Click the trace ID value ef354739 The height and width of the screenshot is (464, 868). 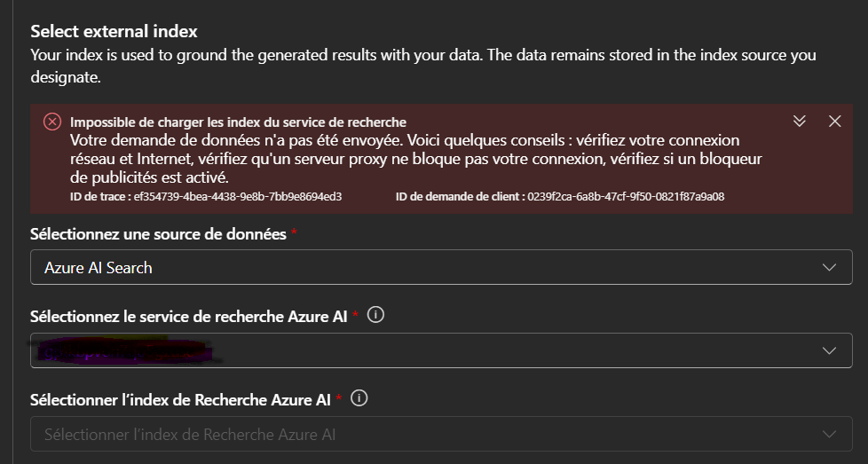coord(237,196)
